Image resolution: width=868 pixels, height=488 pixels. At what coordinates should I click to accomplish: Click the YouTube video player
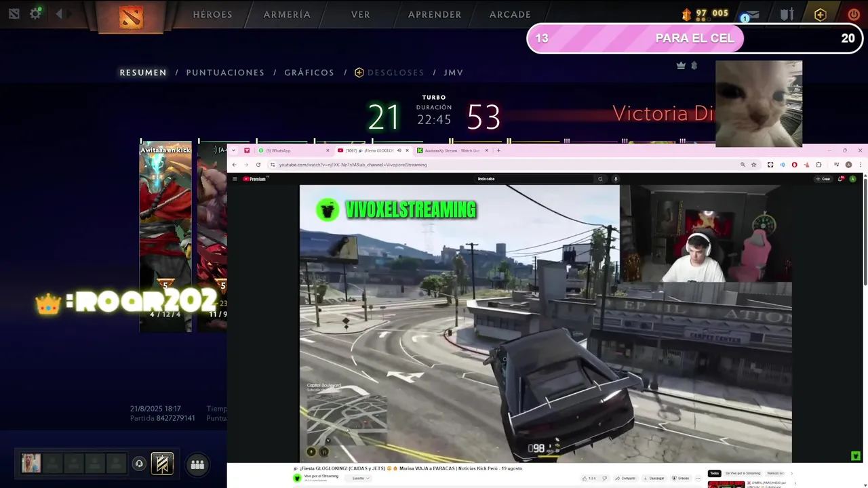click(546, 324)
